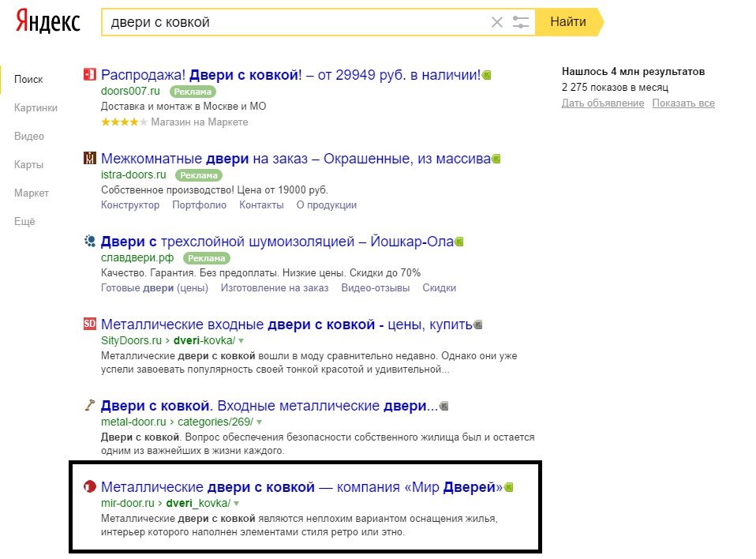This screenshot has width=756, height=559.
Task: Click the Найти search button
Action: coord(568,21)
